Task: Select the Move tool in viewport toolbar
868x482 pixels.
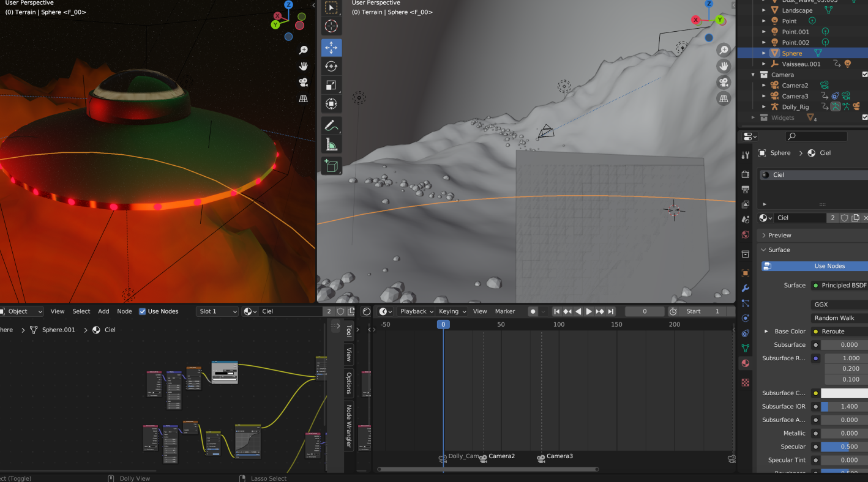Action: [331, 47]
